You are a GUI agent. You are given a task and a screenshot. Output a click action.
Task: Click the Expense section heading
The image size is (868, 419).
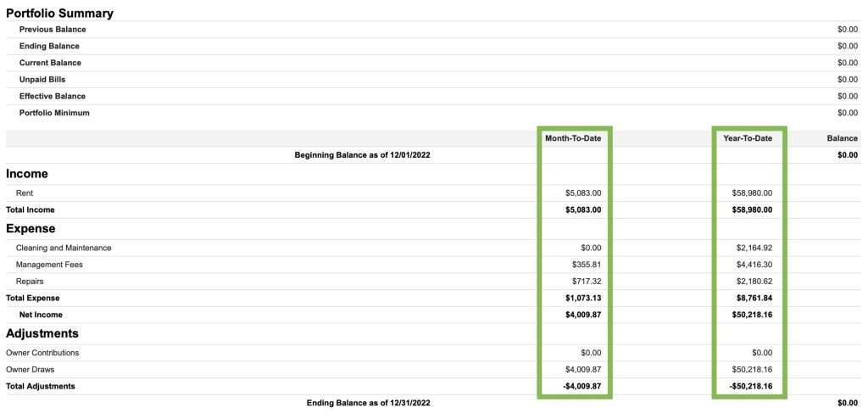point(31,228)
